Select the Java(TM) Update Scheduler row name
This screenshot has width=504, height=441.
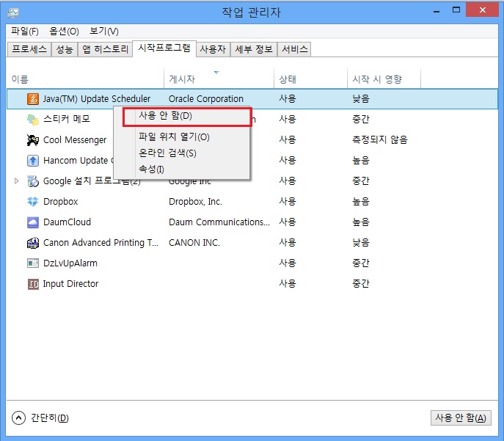[x=97, y=99]
